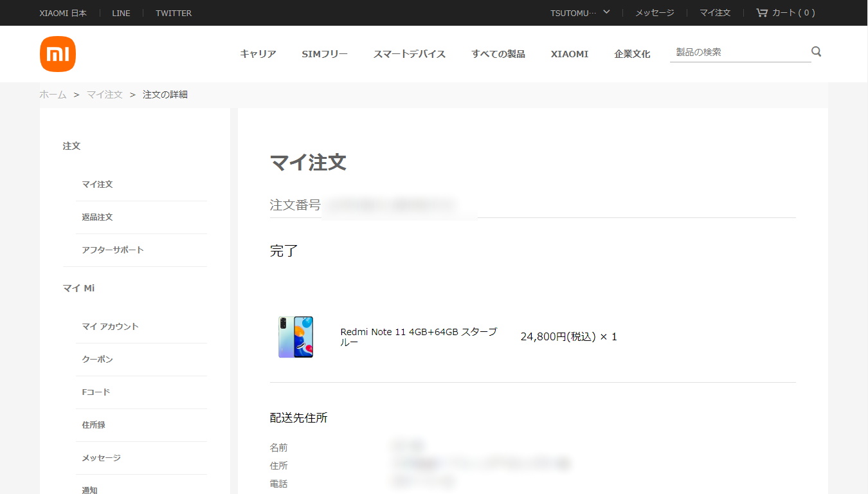Click the Redmi Note 11 product thumbnail
Image resolution: width=868 pixels, height=494 pixels.
click(x=296, y=337)
